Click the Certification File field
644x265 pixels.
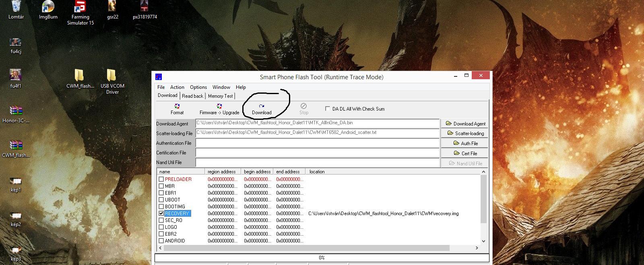pyautogui.click(x=317, y=153)
